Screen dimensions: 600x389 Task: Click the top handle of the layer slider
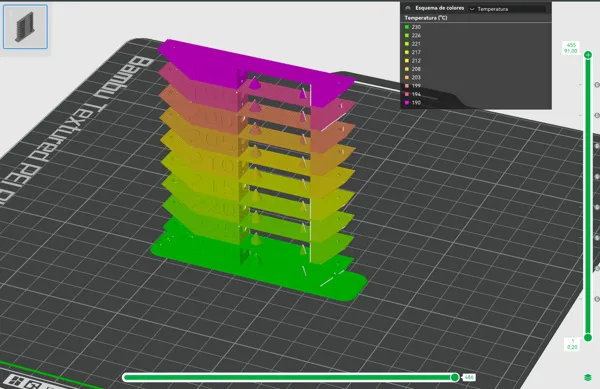[588, 55]
